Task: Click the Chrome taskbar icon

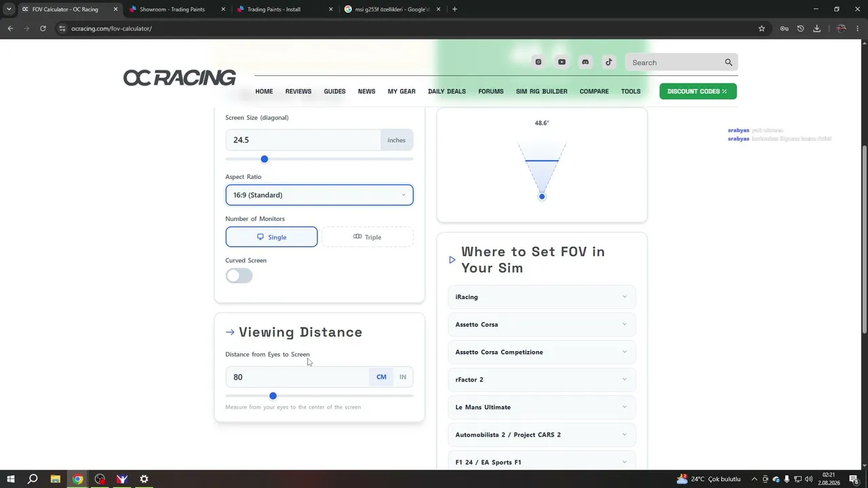Action: tap(78, 479)
